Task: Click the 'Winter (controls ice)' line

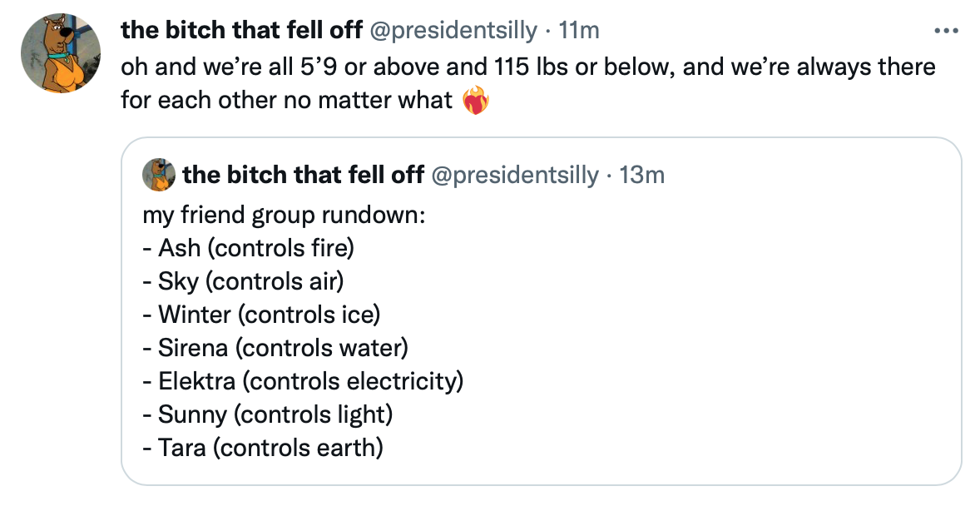Action: tap(261, 315)
